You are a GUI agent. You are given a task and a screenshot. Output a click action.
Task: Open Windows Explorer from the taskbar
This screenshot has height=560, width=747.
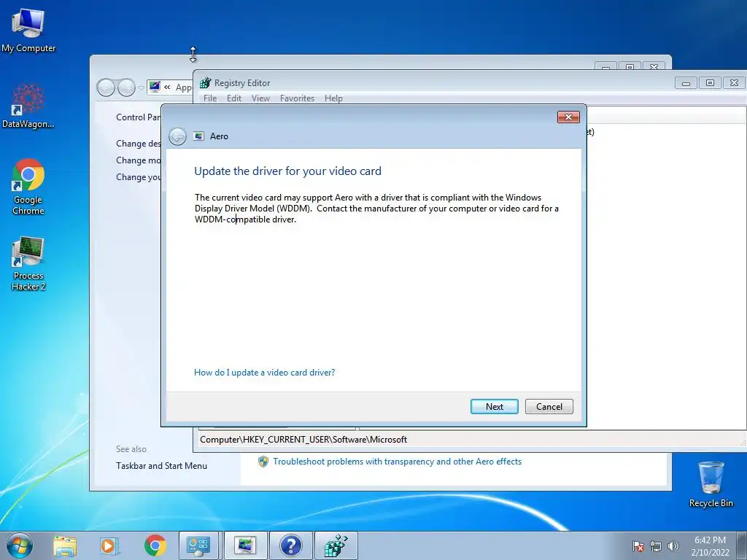coord(65,546)
